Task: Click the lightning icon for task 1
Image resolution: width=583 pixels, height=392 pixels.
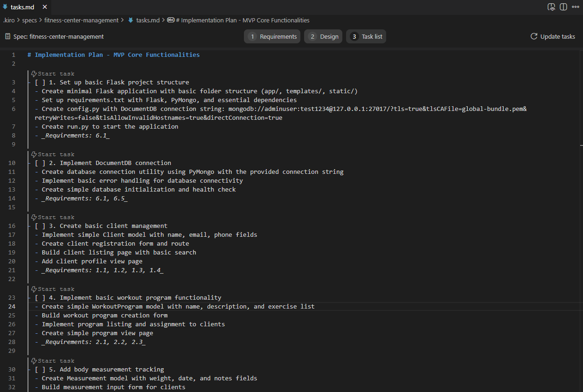Action: pos(34,74)
